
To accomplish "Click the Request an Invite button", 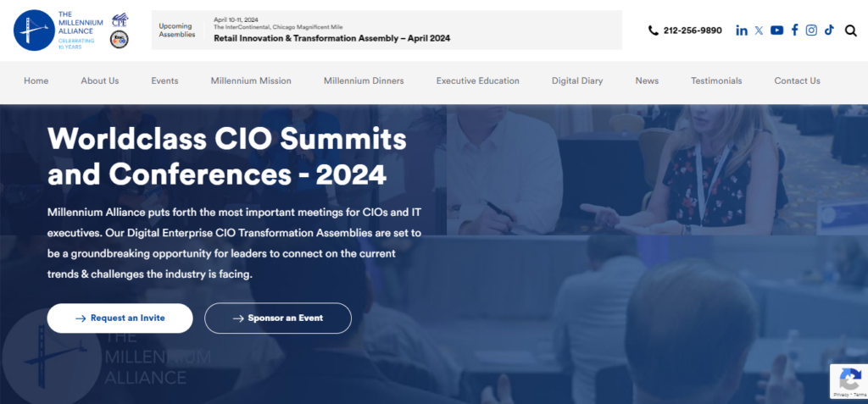I will [120, 318].
